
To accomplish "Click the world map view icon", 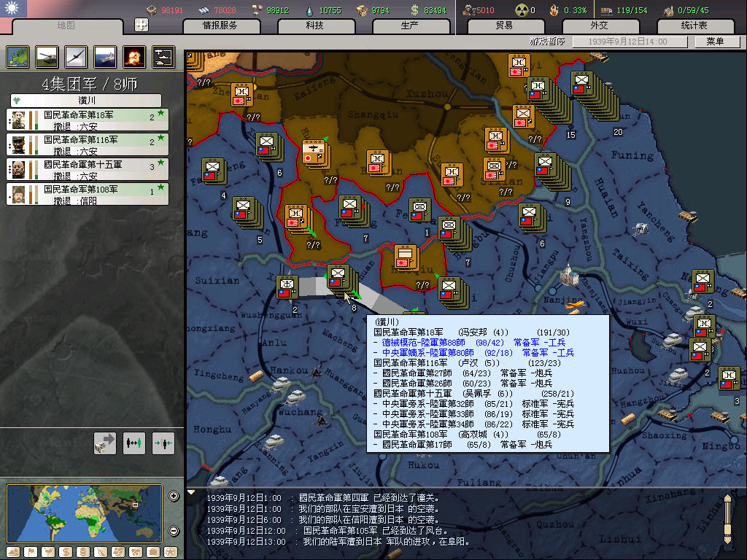I will [18, 56].
